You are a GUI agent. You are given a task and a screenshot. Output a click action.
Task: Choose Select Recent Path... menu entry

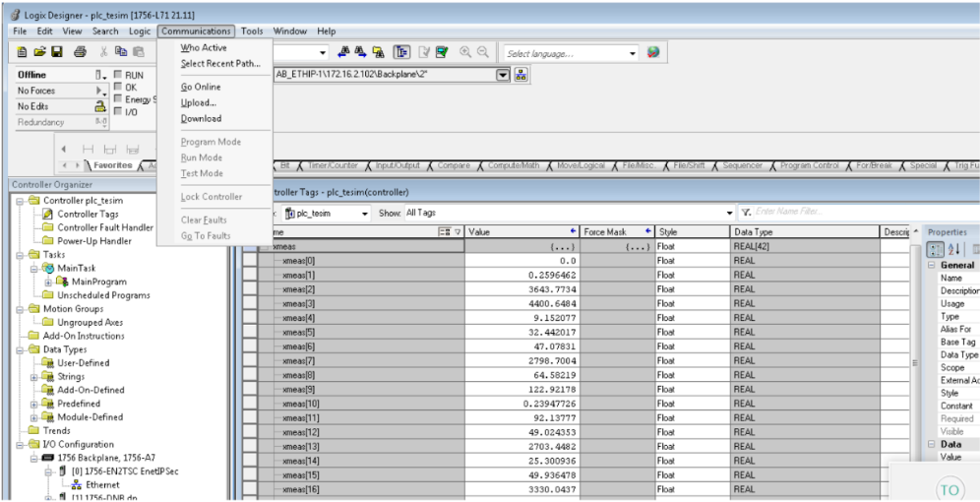coord(220,63)
